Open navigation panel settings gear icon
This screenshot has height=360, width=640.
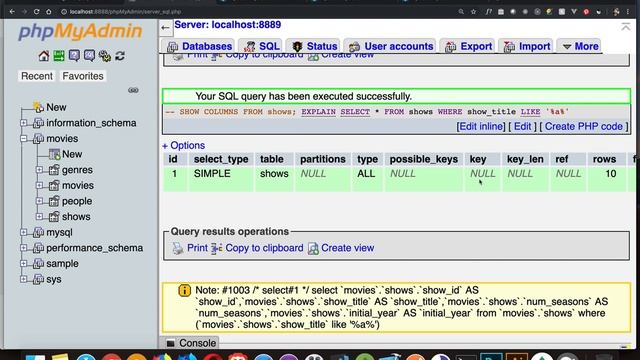[x=104, y=56]
